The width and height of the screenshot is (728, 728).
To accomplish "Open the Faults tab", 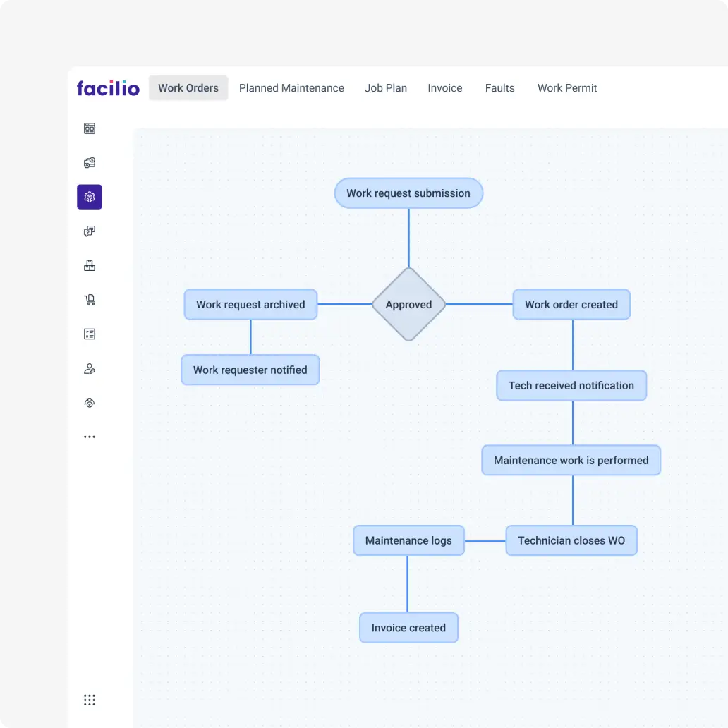I will 499,87.
